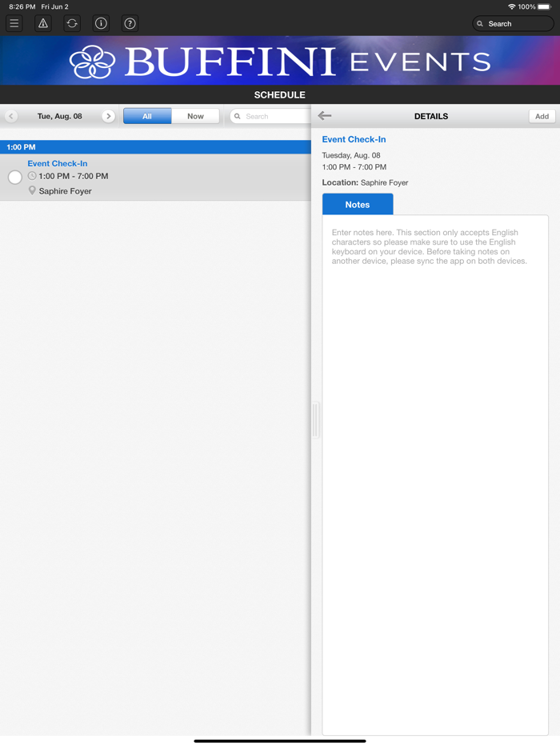Viewport: 560px width, 747px height.
Task: Click the back arrow in Details
Action: (325, 116)
